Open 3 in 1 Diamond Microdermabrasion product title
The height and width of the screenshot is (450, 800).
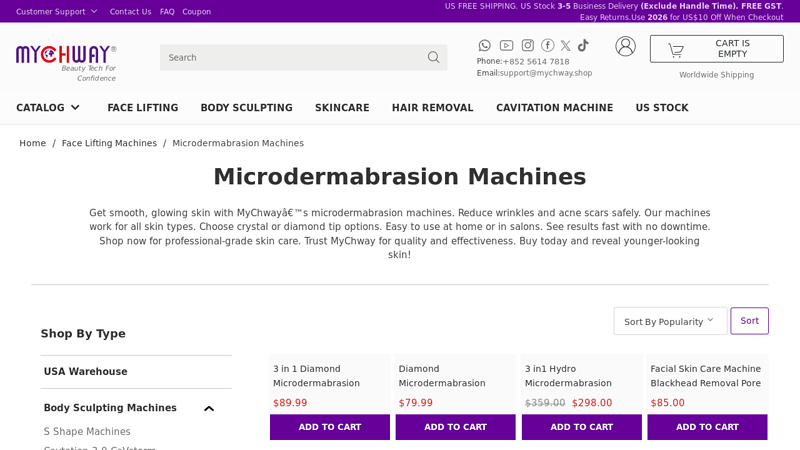click(316, 376)
